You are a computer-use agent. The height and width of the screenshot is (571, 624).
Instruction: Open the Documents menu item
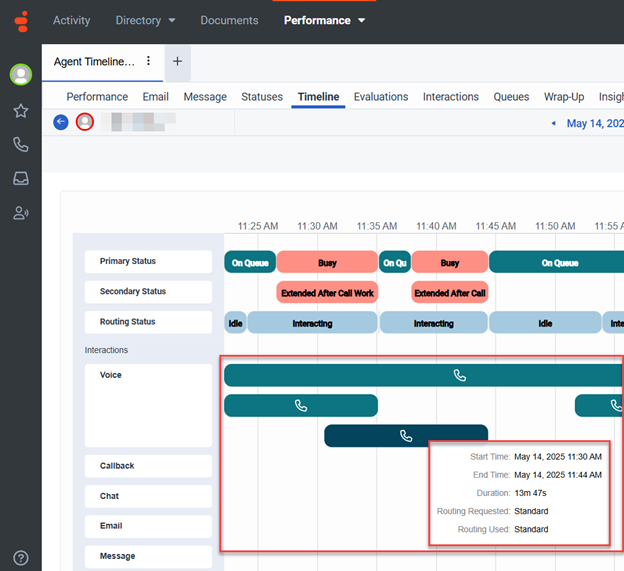(229, 20)
